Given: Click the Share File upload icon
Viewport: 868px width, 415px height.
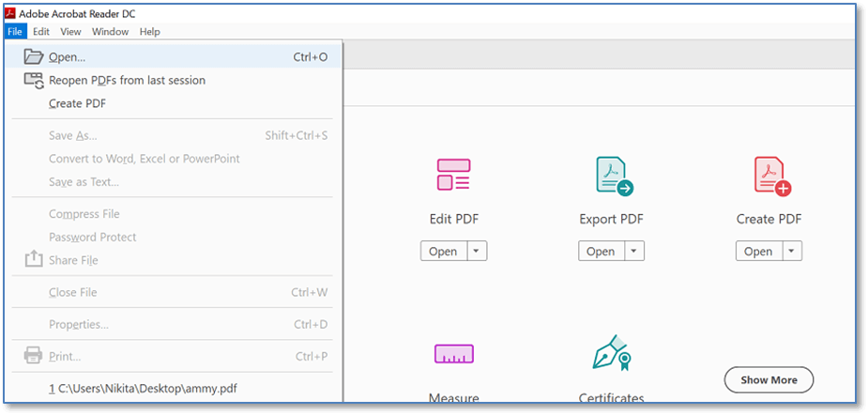Looking at the screenshot, I should 33,259.
